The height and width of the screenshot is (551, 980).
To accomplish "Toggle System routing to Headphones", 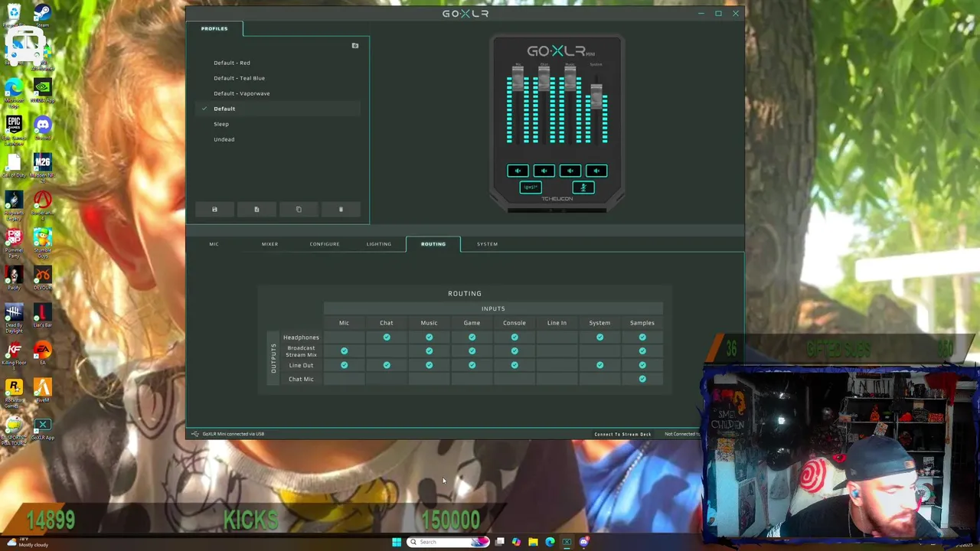I will pos(599,337).
